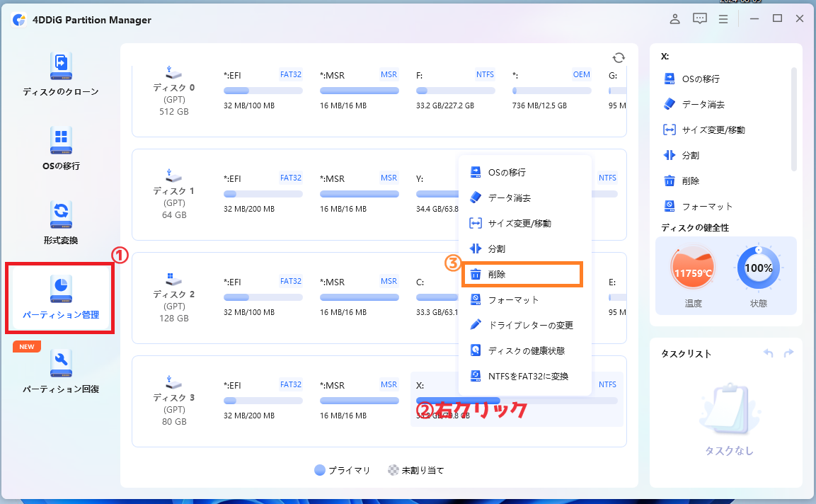816x504 pixels.
Task: Open the feedback chat icon
Action: (699, 18)
